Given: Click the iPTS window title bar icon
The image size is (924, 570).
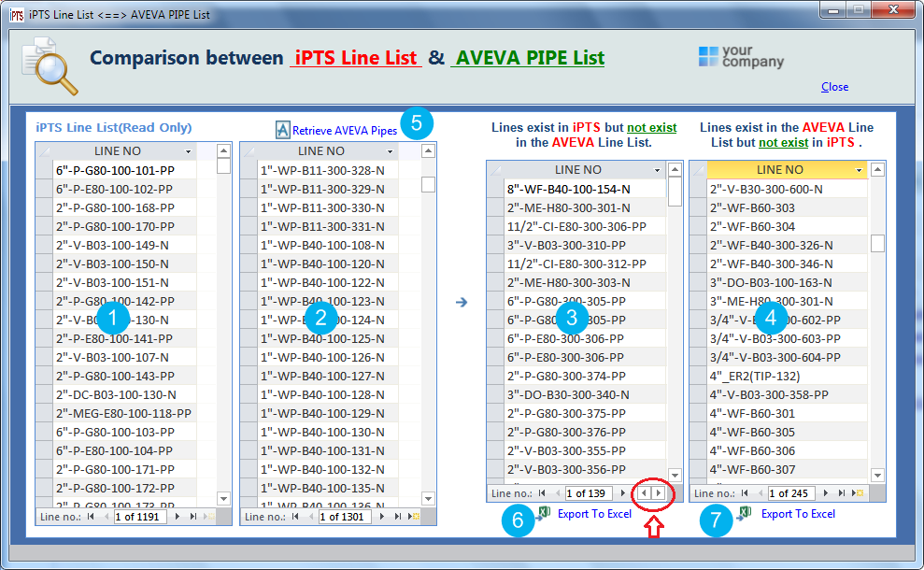Looking at the screenshot, I should 17,14.
